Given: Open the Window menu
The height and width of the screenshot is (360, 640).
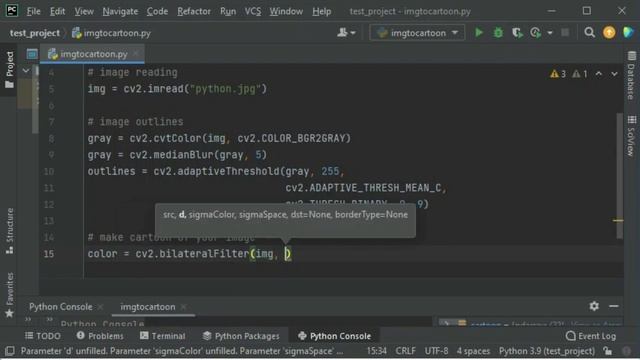Looking at the screenshot, I should tap(286, 11).
